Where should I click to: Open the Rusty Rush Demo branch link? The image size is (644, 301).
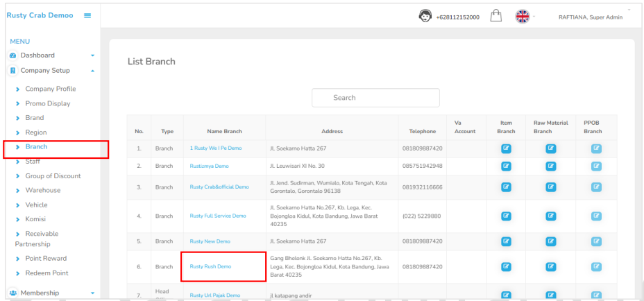tap(210, 266)
